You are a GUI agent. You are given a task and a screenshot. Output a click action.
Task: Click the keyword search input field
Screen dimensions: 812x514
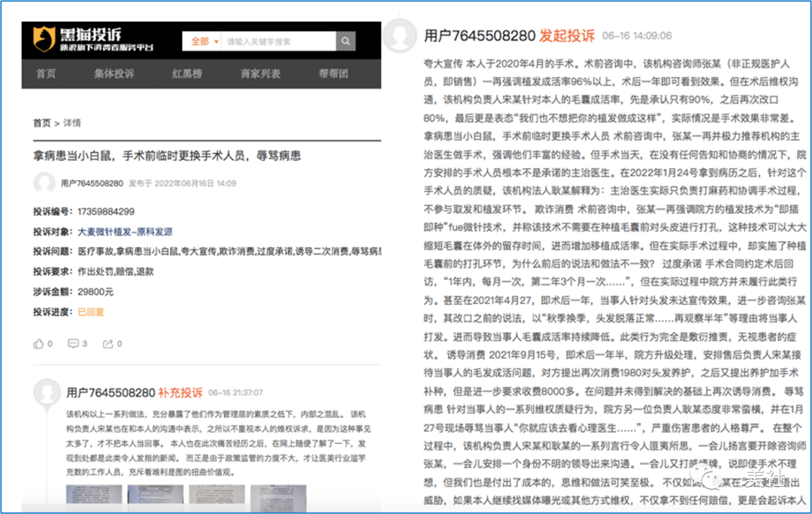(278, 41)
